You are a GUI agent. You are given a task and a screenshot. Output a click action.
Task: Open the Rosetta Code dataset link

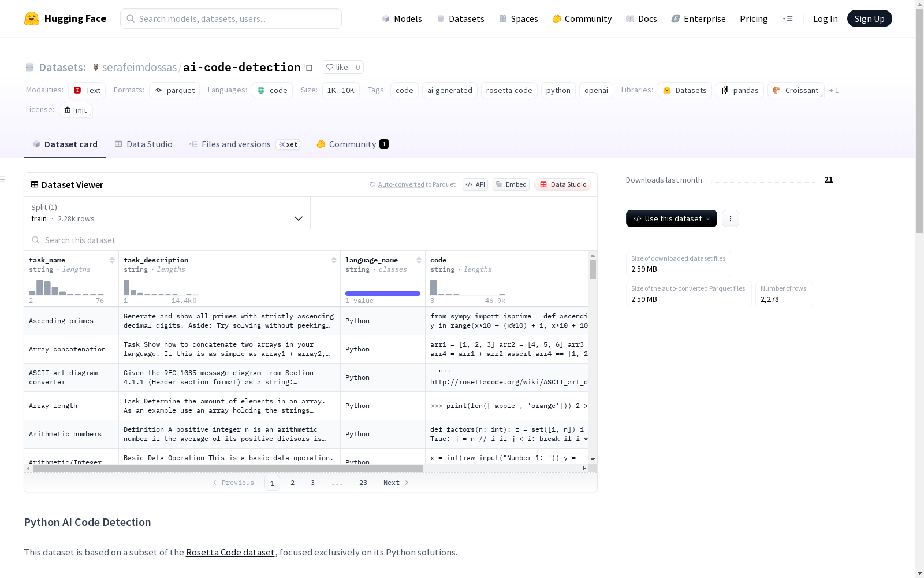230,552
